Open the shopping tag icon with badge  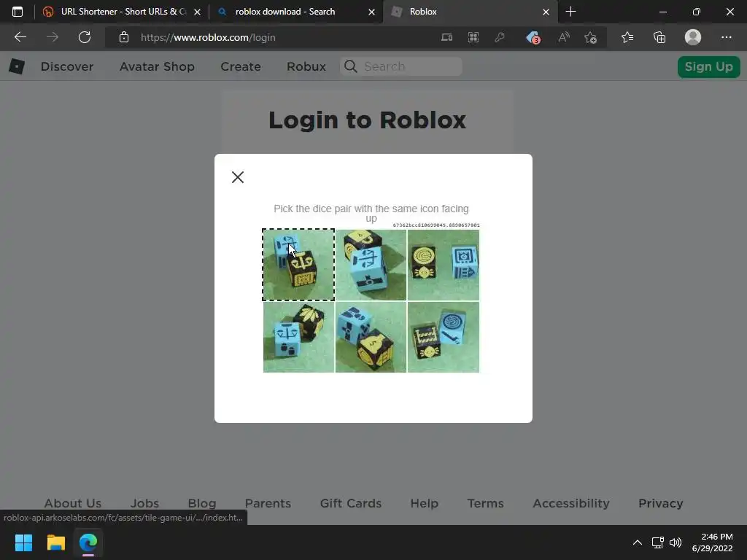pos(533,37)
